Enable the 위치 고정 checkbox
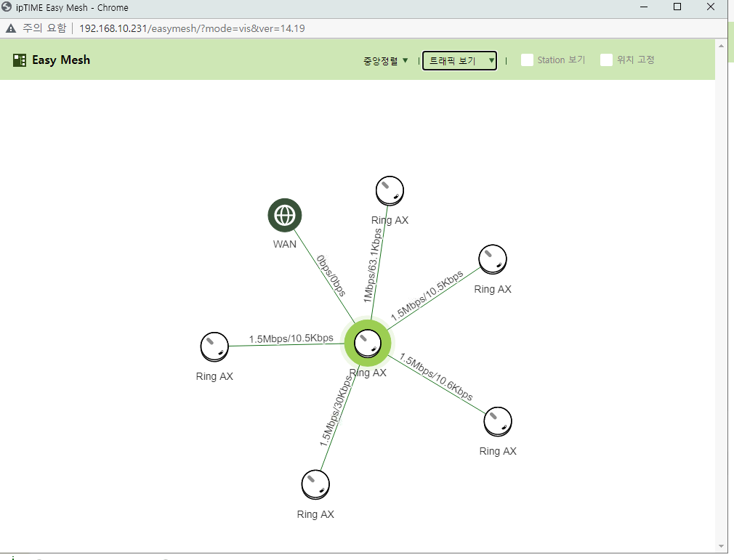The image size is (734, 560). (x=606, y=60)
